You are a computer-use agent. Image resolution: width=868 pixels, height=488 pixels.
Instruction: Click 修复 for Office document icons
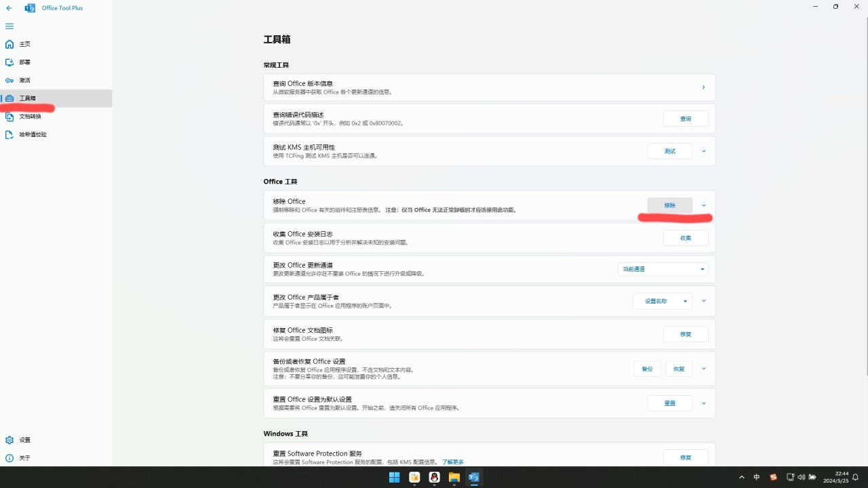point(686,334)
